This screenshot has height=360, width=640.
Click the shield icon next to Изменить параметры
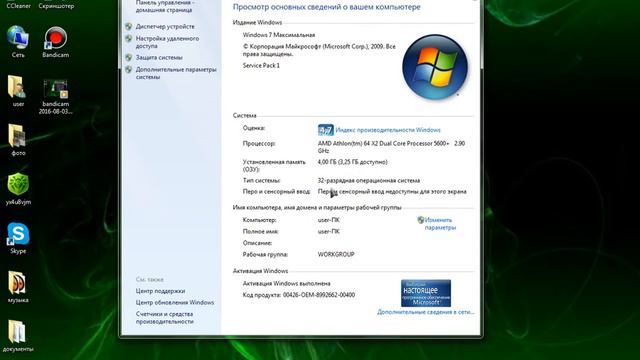pyautogui.click(x=420, y=220)
